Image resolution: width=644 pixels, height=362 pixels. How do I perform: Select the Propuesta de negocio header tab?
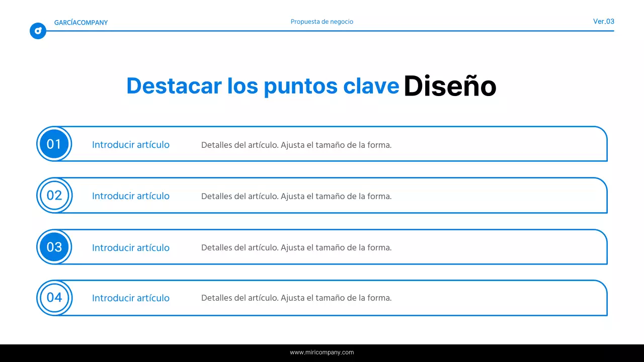pos(322,22)
